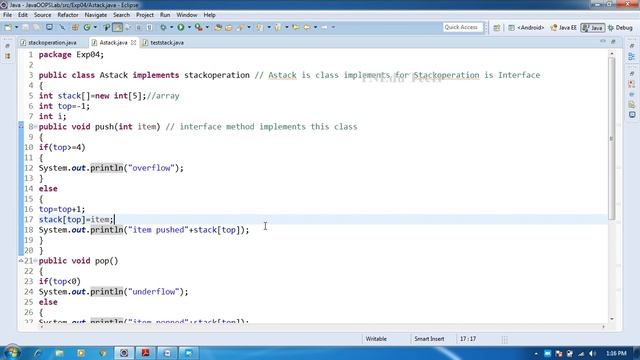Open the Run menu

tap(165, 15)
